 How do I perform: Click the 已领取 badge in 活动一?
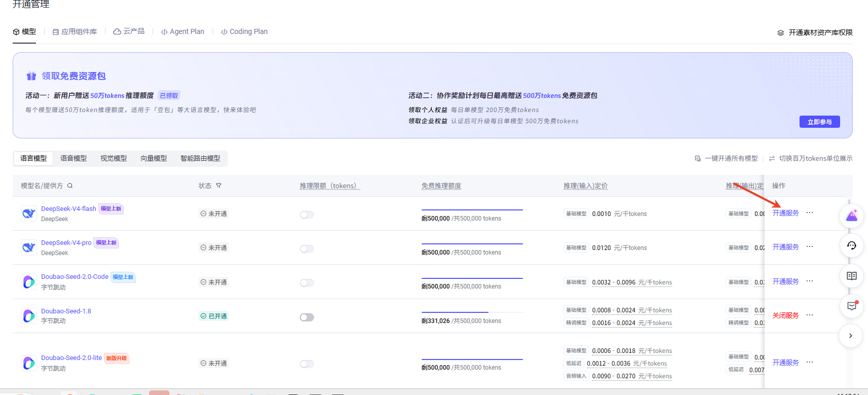pos(169,95)
